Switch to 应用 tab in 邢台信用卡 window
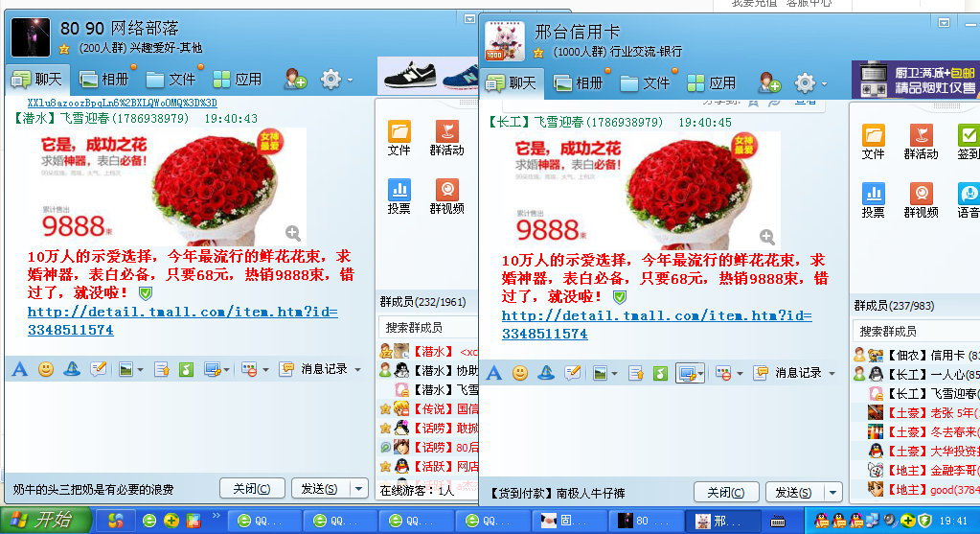 point(712,83)
